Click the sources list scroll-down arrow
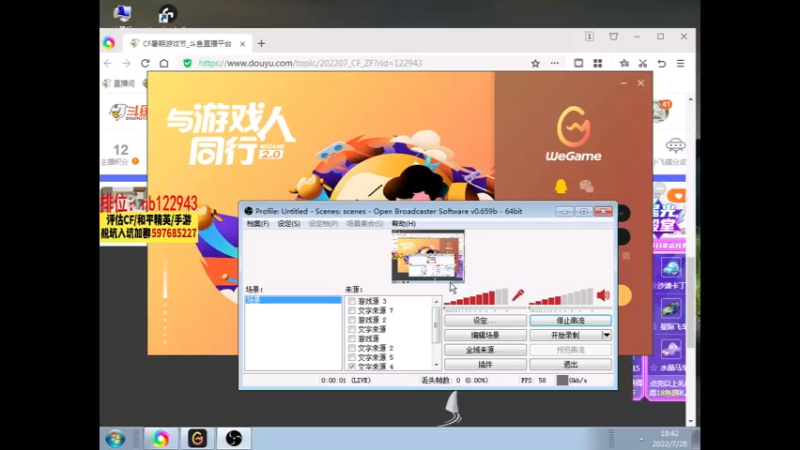This screenshot has width=800, height=450. coord(436,365)
